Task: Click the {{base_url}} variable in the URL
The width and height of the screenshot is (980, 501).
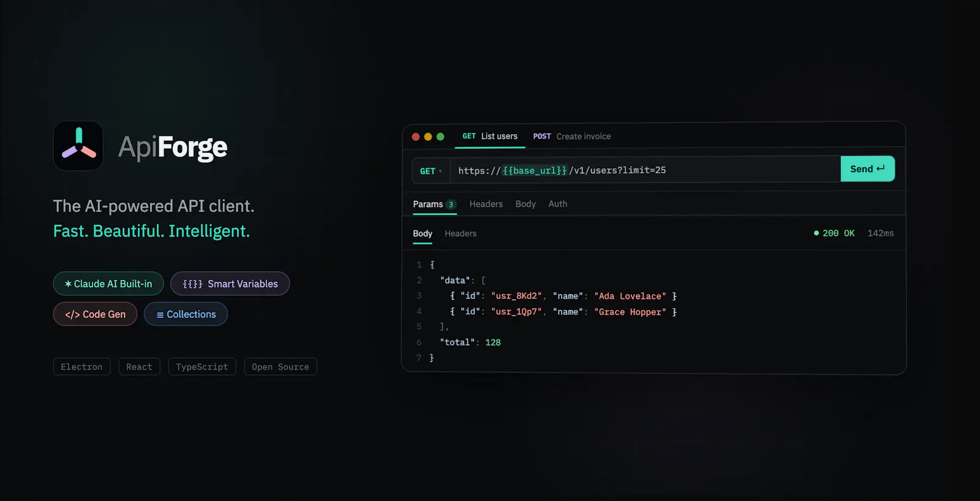Action: (x=535, y=170)
